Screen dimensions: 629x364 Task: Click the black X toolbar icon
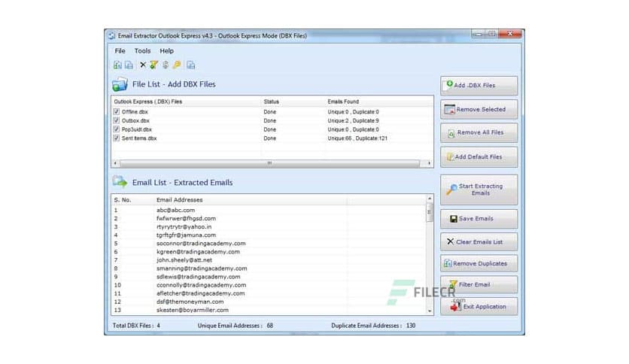coord(143,65)
